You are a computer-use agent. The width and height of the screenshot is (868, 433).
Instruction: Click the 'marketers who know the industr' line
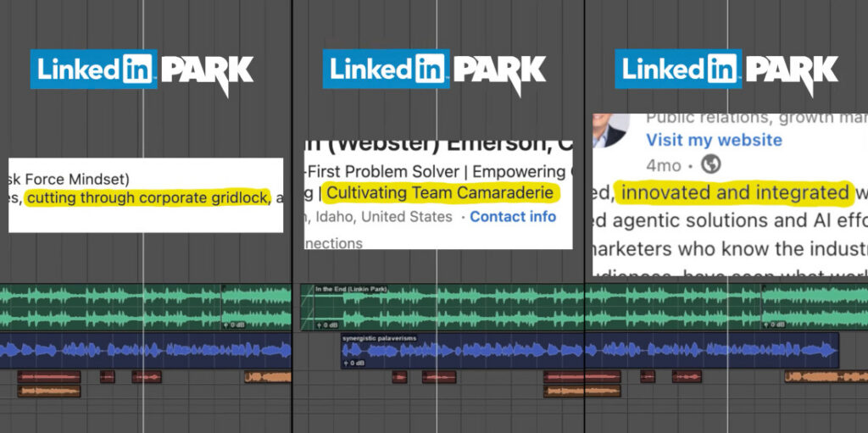(x=730, y=249)
